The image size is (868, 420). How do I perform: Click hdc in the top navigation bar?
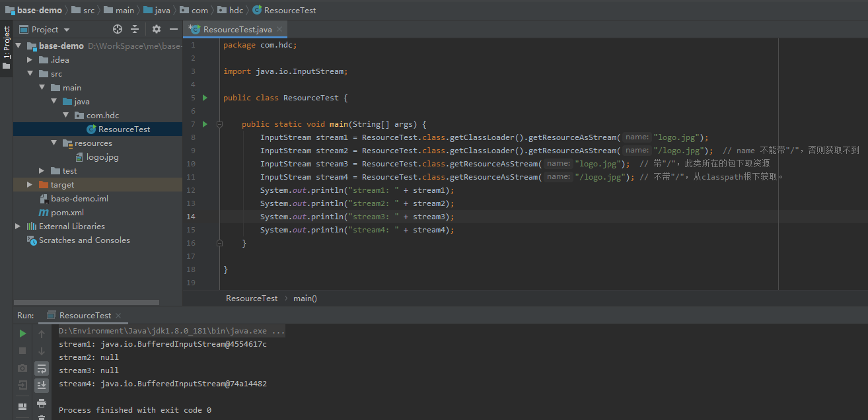(x=230, y=10)
